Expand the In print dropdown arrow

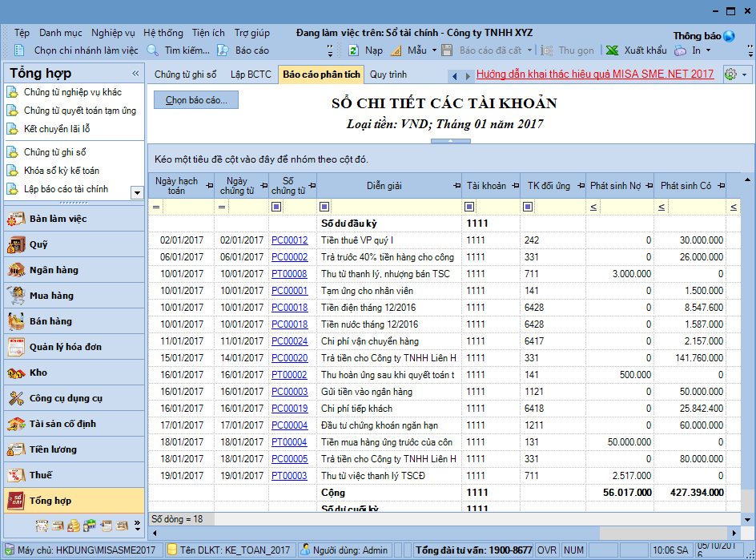tap(708, 50)
